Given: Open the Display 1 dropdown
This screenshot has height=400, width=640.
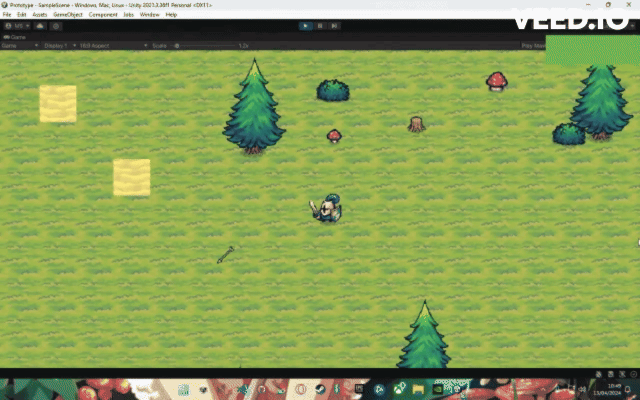Looking at the screenshot, I should click(x=60, y=46).
